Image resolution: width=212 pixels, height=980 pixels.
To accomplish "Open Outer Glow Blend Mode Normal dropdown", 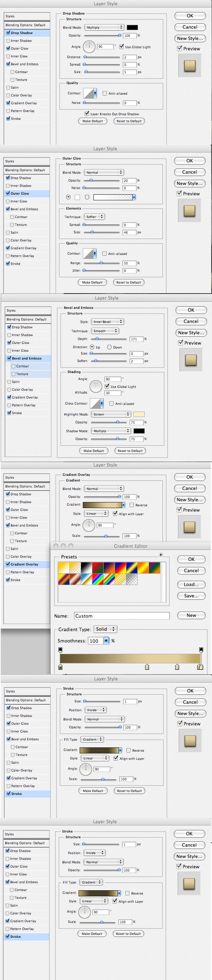I will point(104,172).
